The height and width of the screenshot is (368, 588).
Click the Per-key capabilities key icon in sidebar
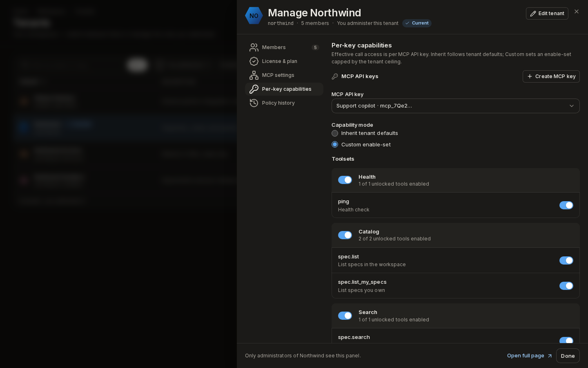(254, 89)
